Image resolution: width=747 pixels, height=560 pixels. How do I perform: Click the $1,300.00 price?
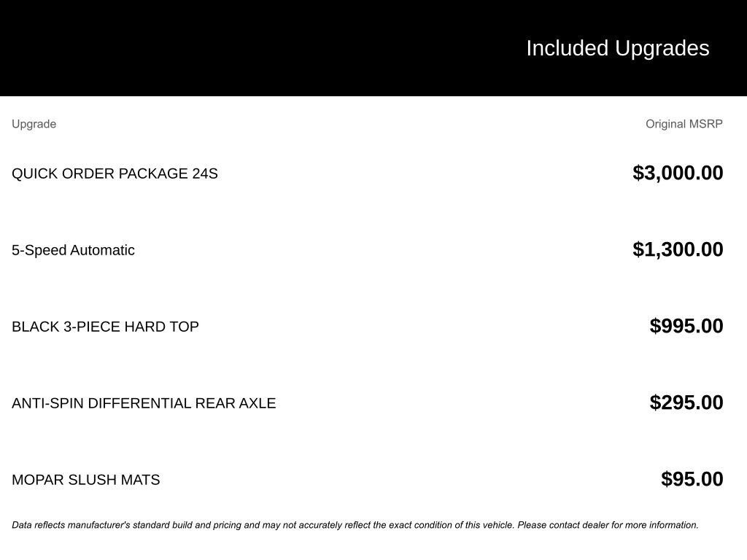point(678,249)
